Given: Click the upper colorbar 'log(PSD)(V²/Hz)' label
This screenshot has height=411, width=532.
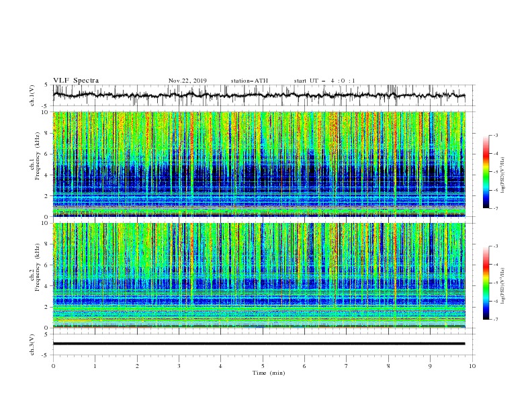Looking at the screenshot, I should coord(503,175).
